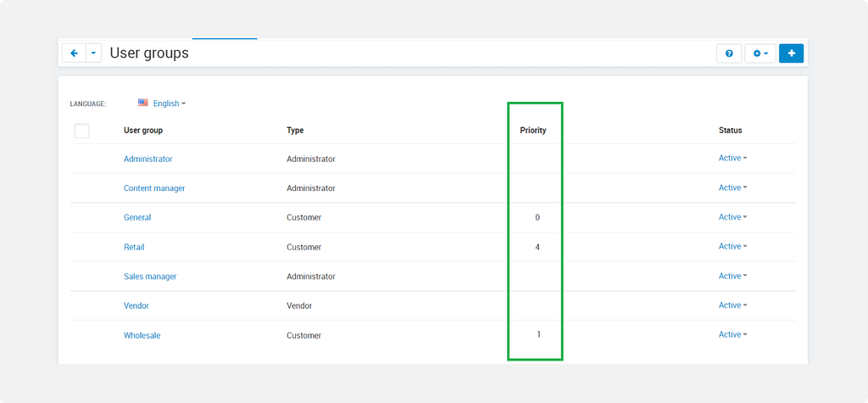The width and height of the screenshot is (868, 403).
Task: Open the English language dropdown
Action: coord(169,104)
